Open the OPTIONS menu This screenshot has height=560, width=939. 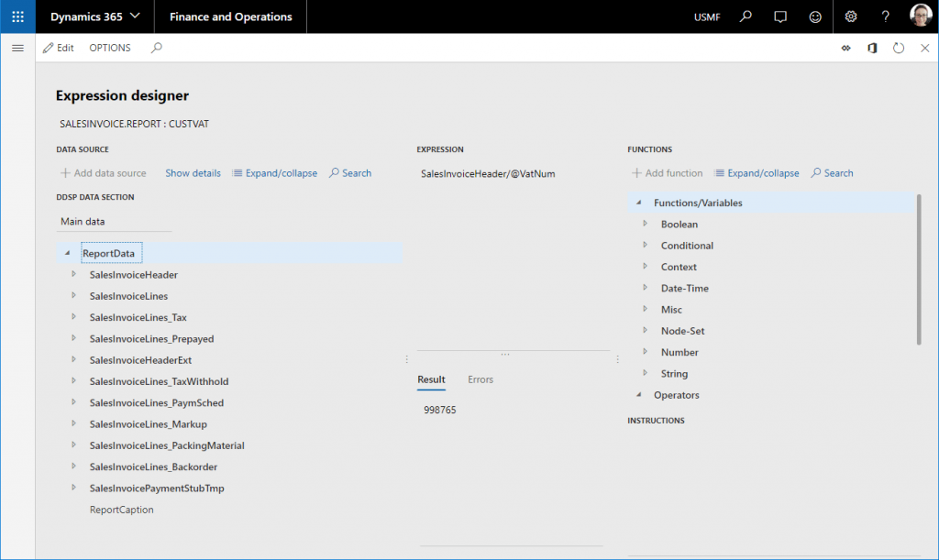(x=110, y=48)
